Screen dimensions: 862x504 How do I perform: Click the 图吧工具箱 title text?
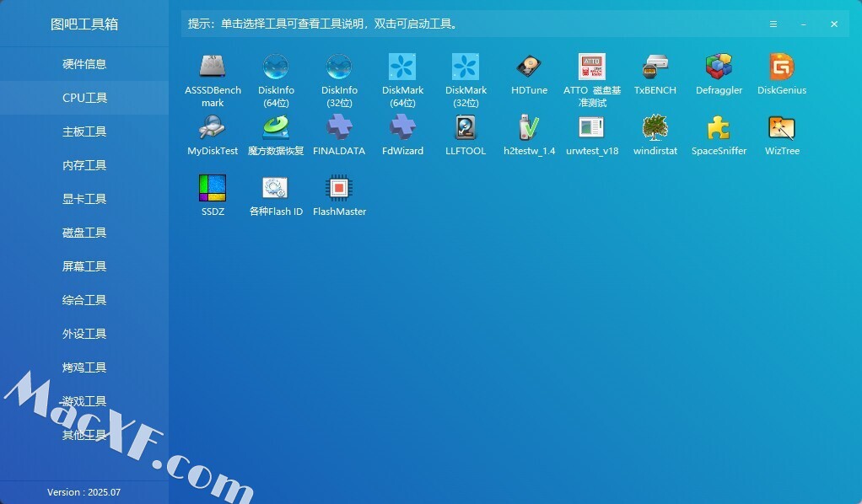coord(84,24)
